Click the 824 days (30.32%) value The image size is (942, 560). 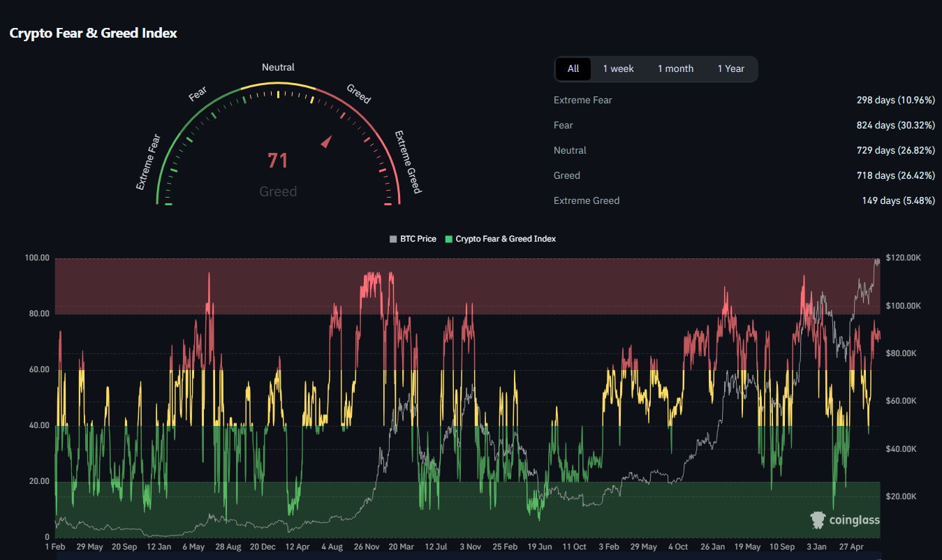click(x=896, y=125)
